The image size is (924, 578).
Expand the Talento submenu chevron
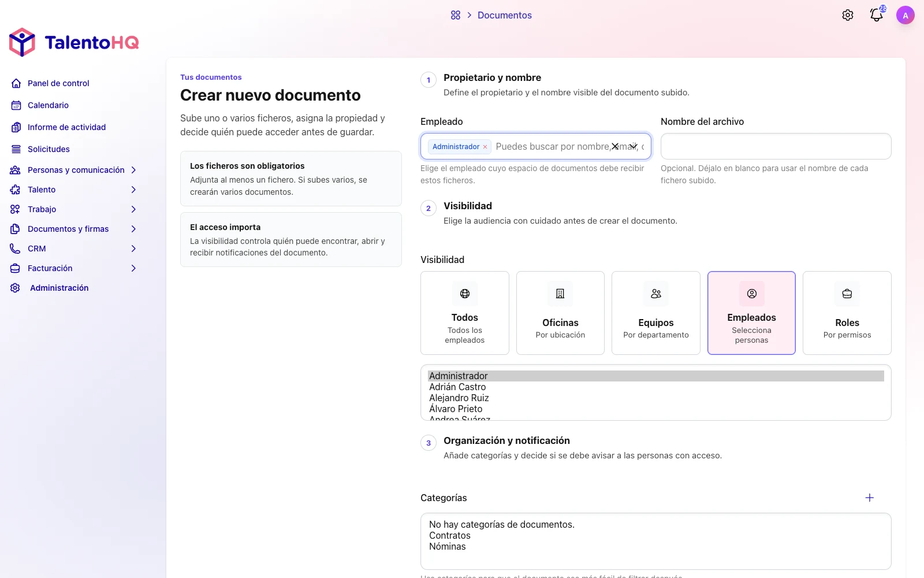(133, 190)
